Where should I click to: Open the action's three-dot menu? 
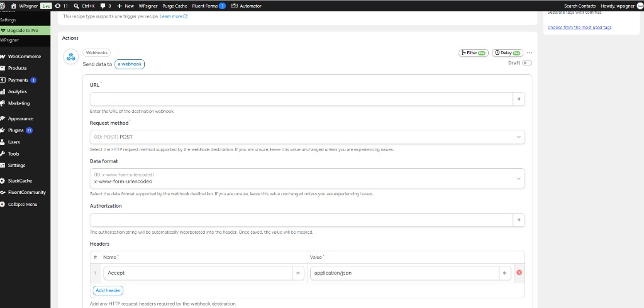click(530, 53)
